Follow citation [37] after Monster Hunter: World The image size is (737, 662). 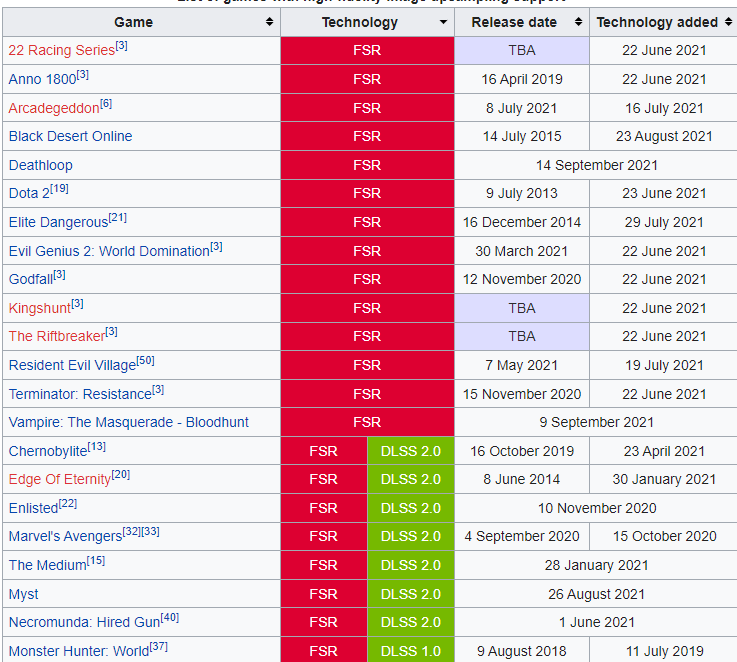pos(158,647)
